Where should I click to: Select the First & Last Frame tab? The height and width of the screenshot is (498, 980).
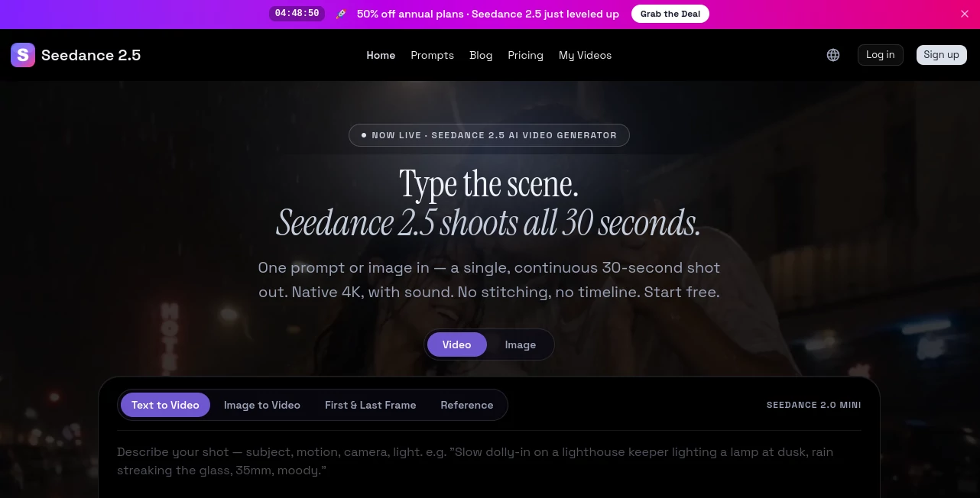(371, 405)
